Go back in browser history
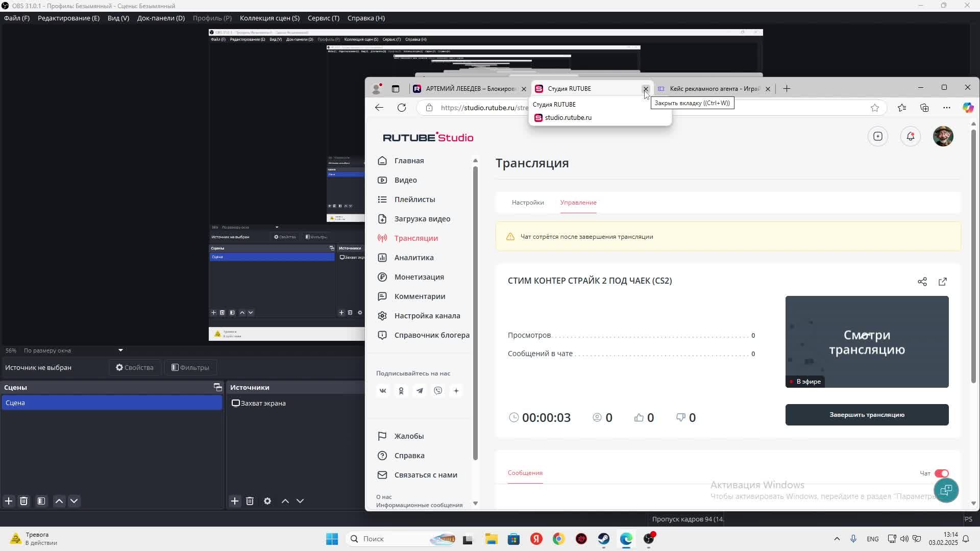The image size is (980, 551). (x=379, y=108)
